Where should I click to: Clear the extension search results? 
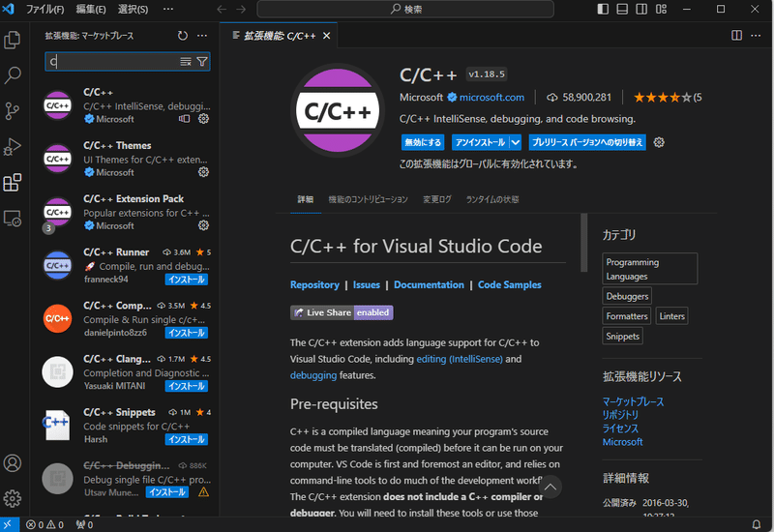coord(186,62)
